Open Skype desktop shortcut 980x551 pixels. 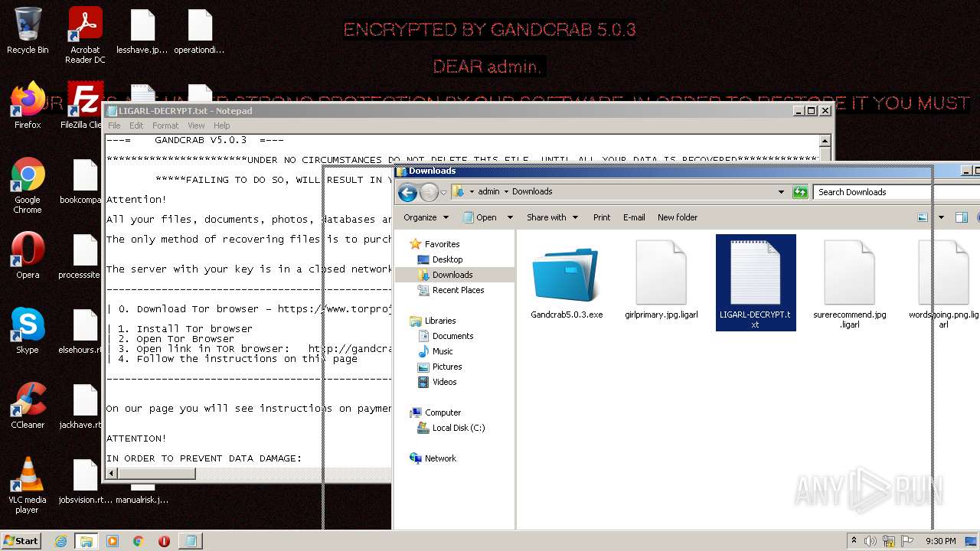tap(28, 331)
